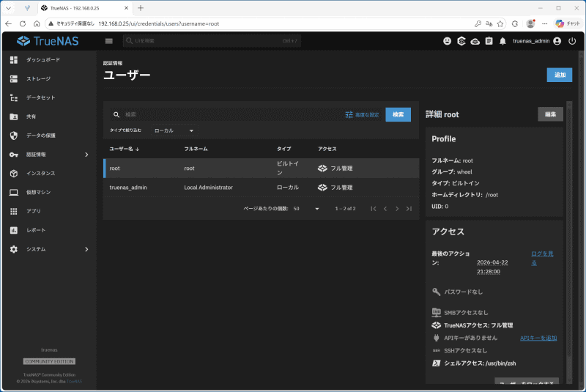Click the TrueNAS logo
Screen dimensions: 586x392
48,41
